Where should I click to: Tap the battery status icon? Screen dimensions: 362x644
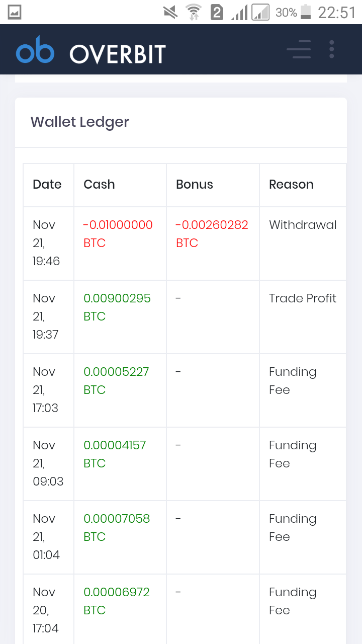(306, 12)
